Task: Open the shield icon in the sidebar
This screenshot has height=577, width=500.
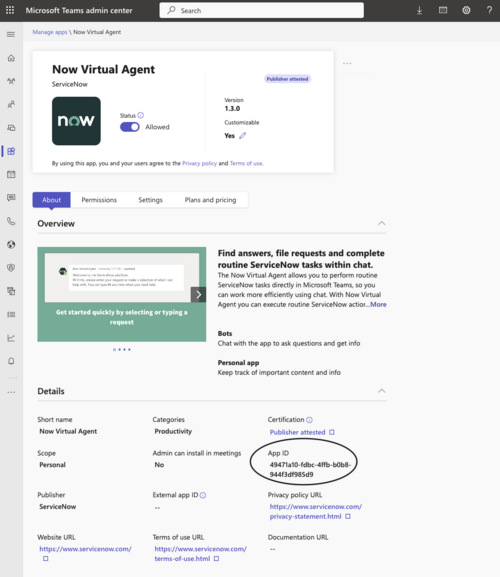Action: [11, 268]
